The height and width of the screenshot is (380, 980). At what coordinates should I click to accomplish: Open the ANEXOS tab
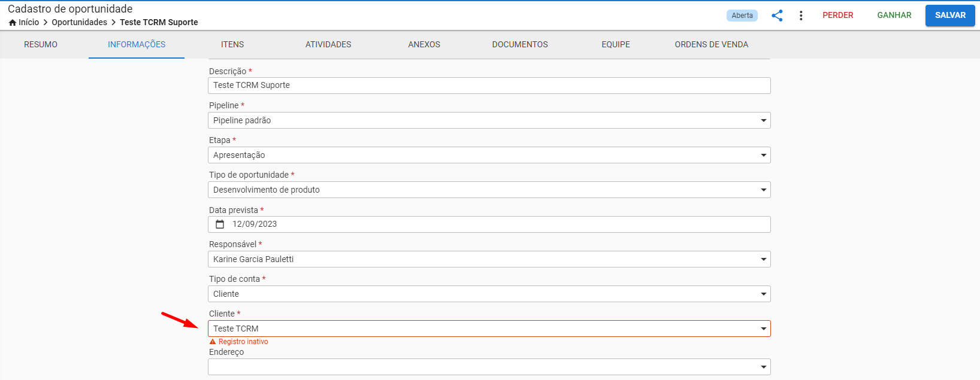[424, 44]
